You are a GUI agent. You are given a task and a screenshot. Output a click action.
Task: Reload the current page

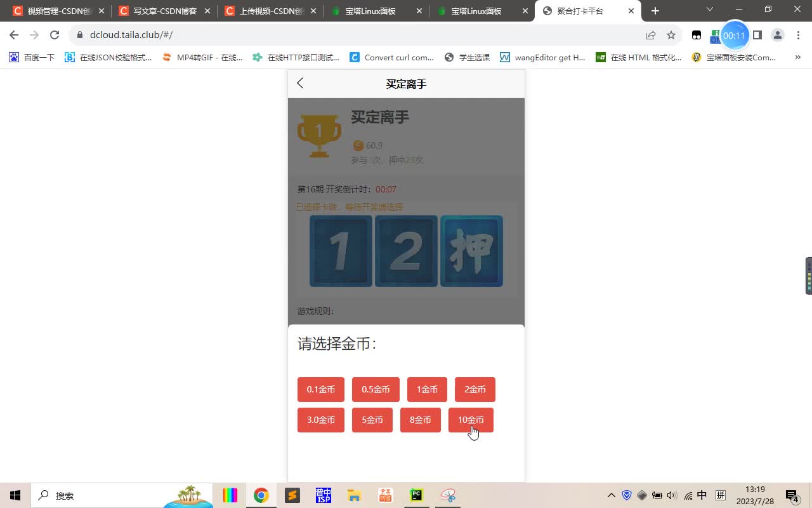point(55,35)
